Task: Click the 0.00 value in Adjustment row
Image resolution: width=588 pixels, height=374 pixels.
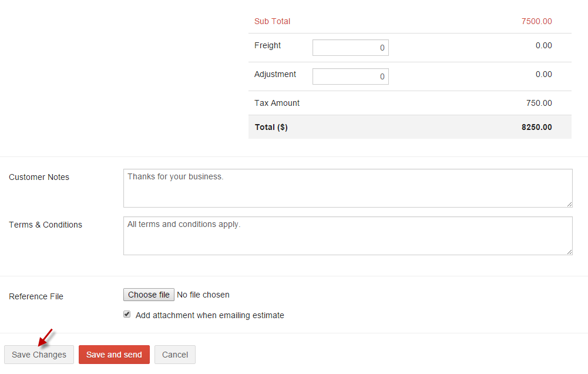Action: [x=544, y=74]
